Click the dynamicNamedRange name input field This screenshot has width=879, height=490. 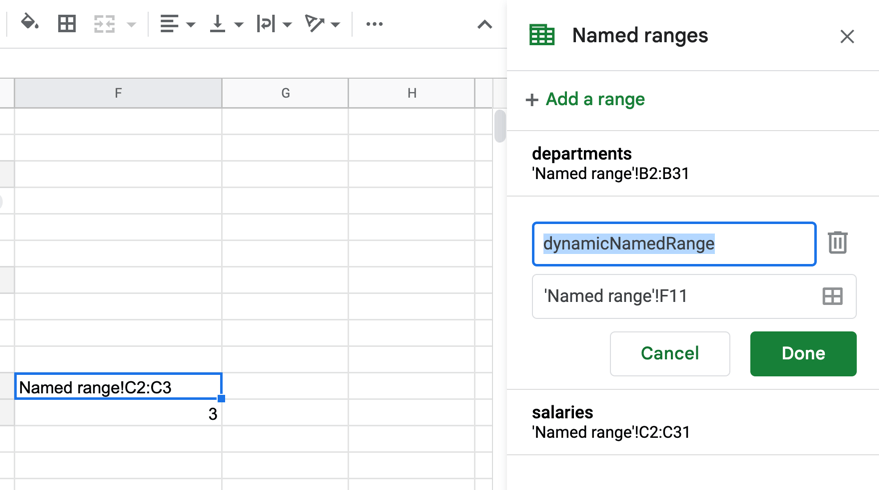coord(674,244)
